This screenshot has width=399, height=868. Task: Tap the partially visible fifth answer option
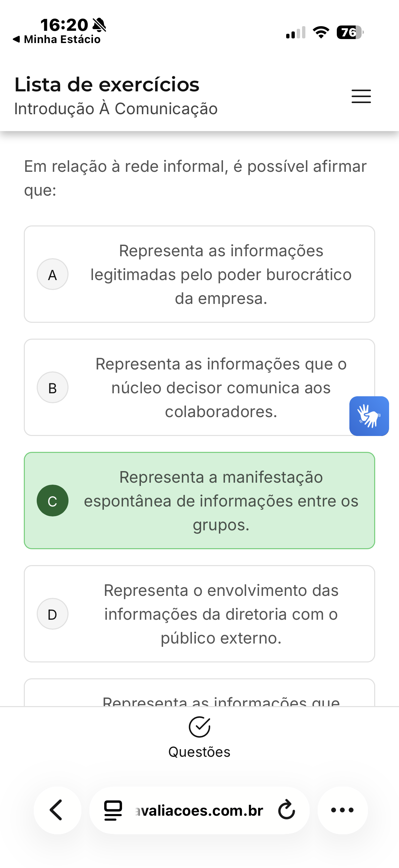click(x=199, y=693)
